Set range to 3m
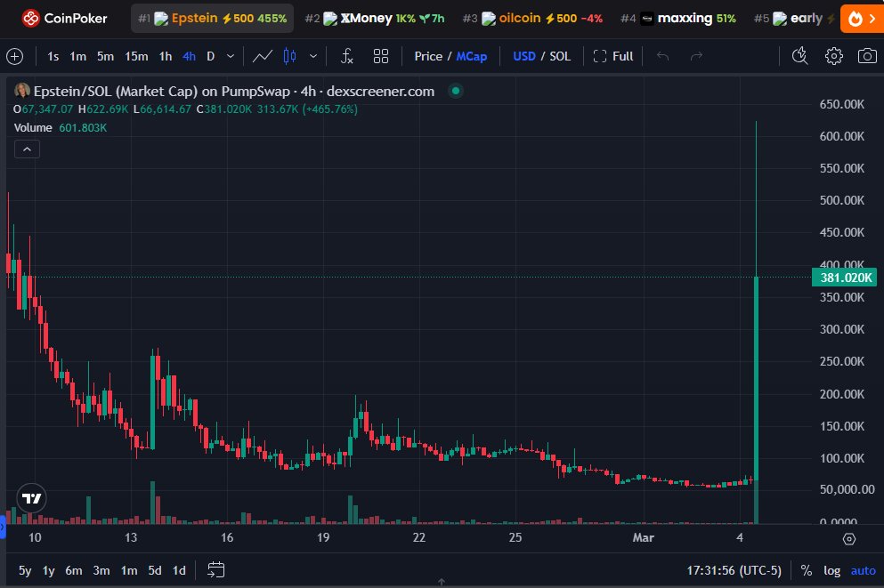The image size is (884, 588). point(101,570)
